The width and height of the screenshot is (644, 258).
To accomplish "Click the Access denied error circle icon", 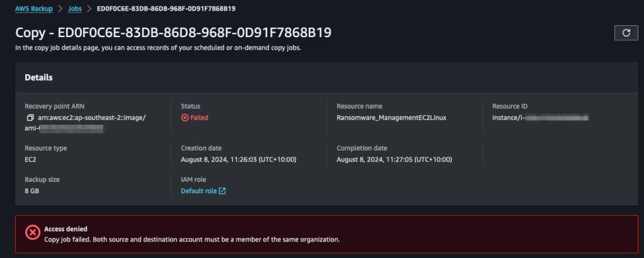I will pos(33,233).
